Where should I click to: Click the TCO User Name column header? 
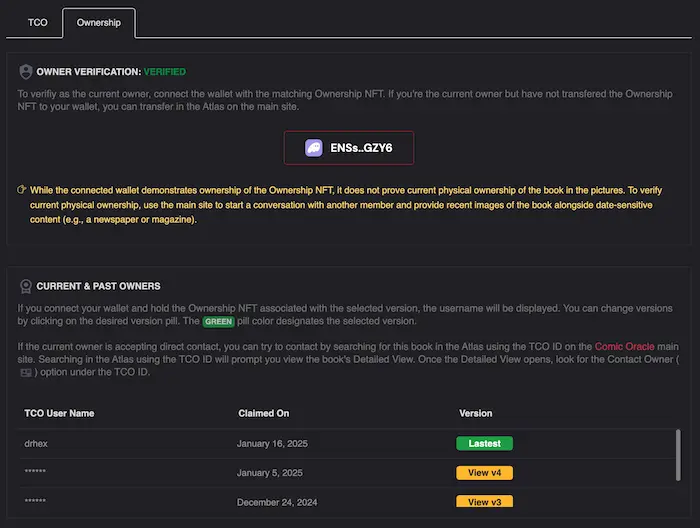[59, 413]
